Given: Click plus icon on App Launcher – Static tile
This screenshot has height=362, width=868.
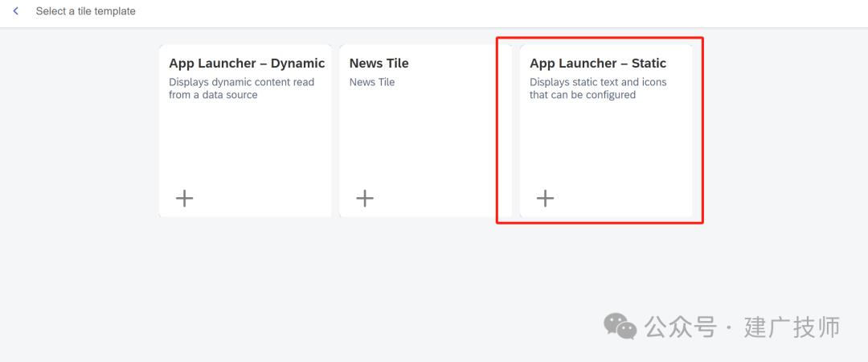Looking at the screenshot, I should point(545,198).
